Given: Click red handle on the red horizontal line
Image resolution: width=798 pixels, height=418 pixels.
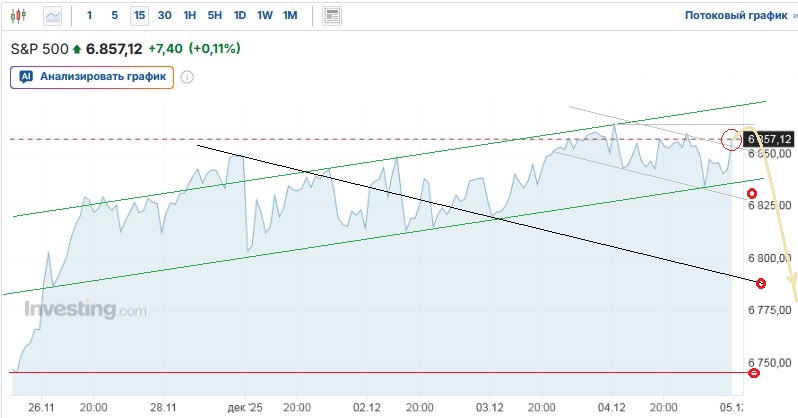Looking at the screenshot, I should point(754,373).
